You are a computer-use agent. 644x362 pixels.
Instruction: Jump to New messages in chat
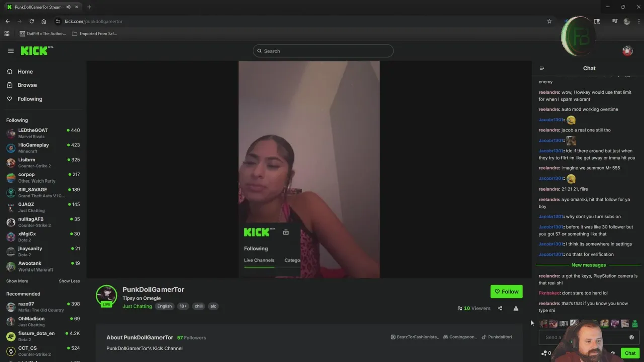[x=588, y=265]
